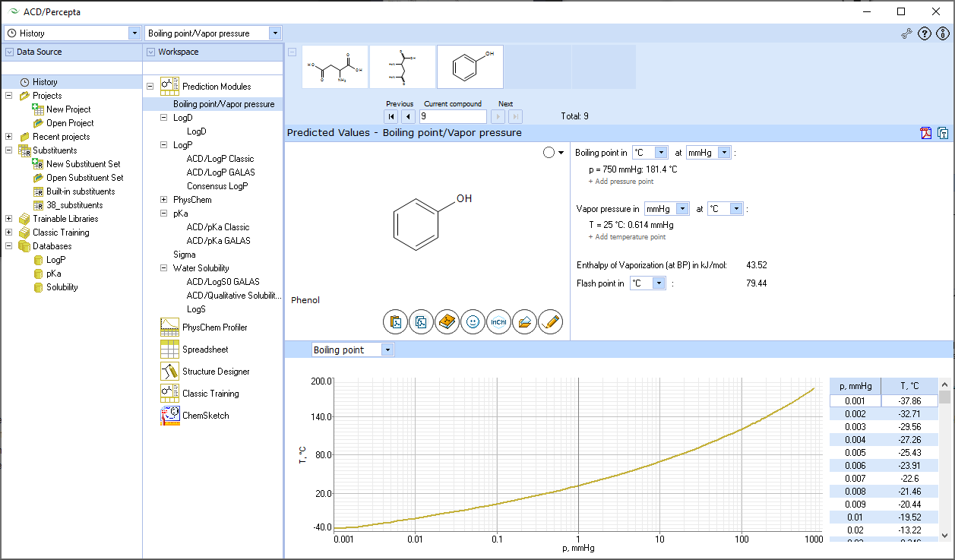Screen dimensions: 955x560
Task: Click the Current compound number field
Action: pyautogui.click(x=452, y=116)
